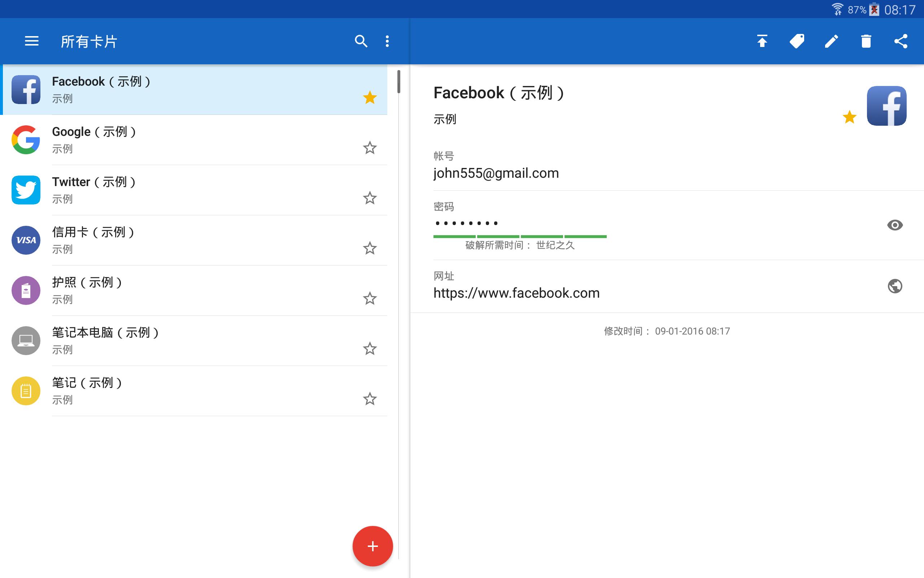Open the 笔记（示例）card
Viewport: 924px width, 578px height.
(x=193, y=391)
